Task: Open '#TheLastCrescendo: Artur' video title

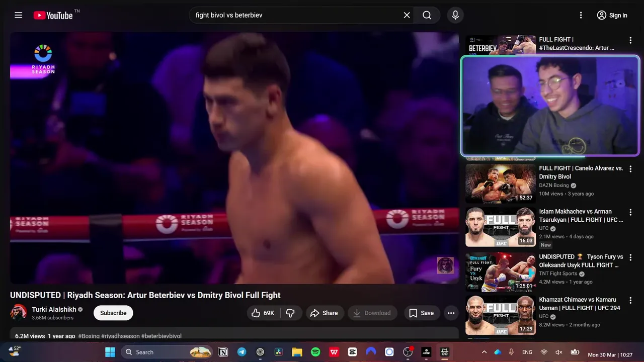Action: [577, 44]
